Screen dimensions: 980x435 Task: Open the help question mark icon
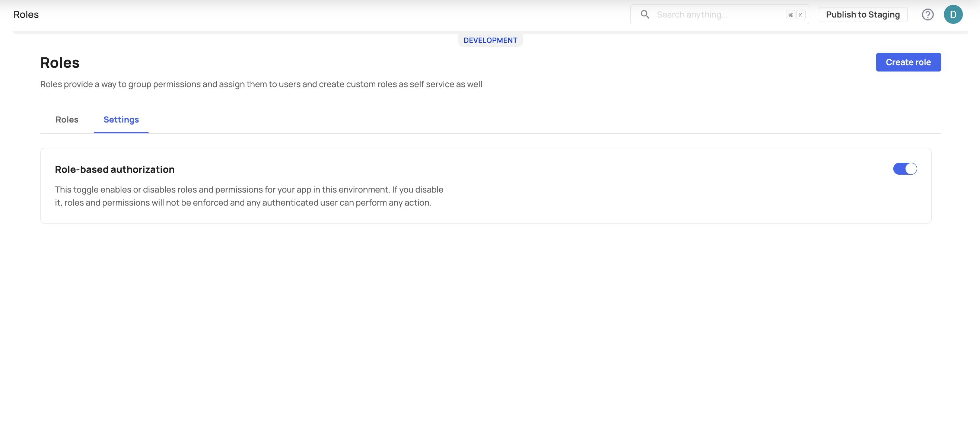(x=927, y=15)
